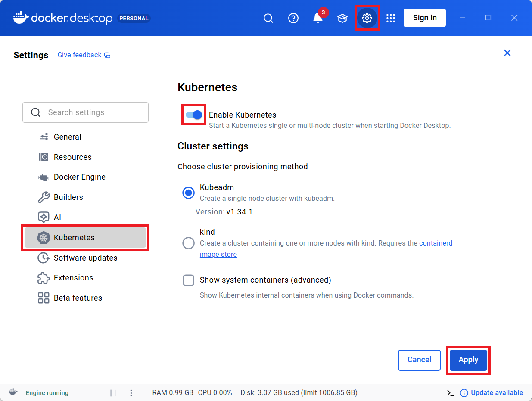This screenshot has height=401, width=532.
Task: Click the Update available link
Action: click(497, 393)
